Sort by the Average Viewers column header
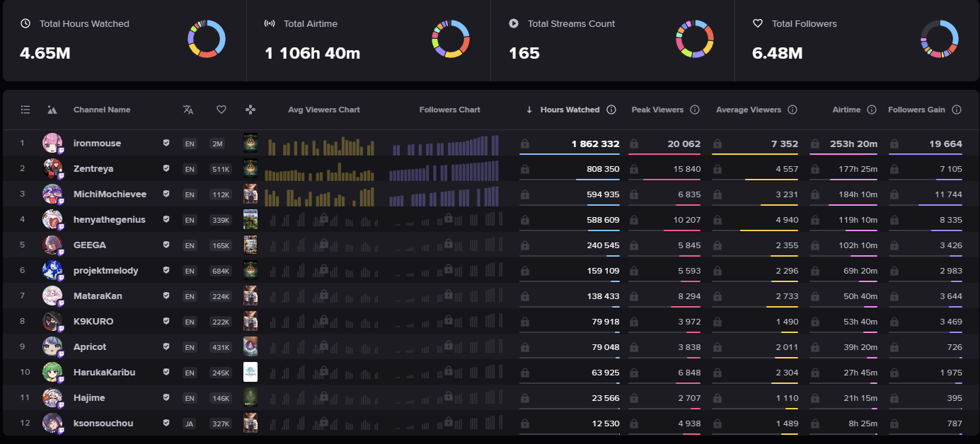Screen dimensions: 980x444 click(748, 110)
